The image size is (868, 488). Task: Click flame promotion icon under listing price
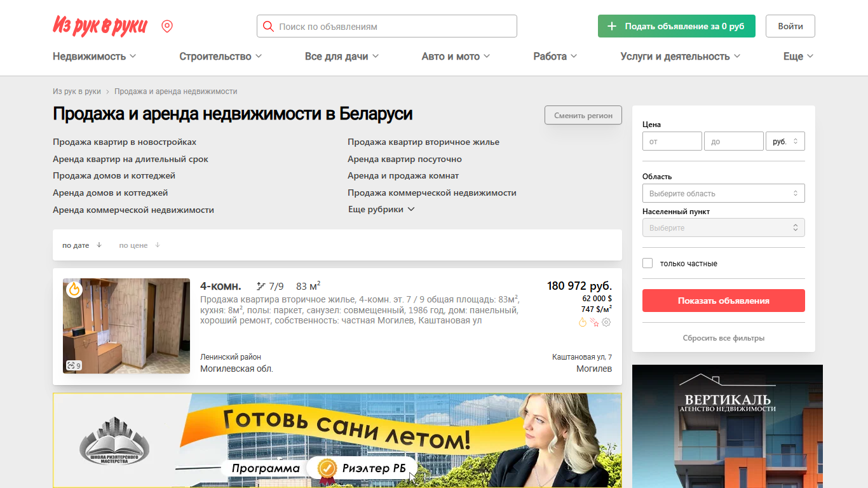pyautogui.click(x=583, y=322)
